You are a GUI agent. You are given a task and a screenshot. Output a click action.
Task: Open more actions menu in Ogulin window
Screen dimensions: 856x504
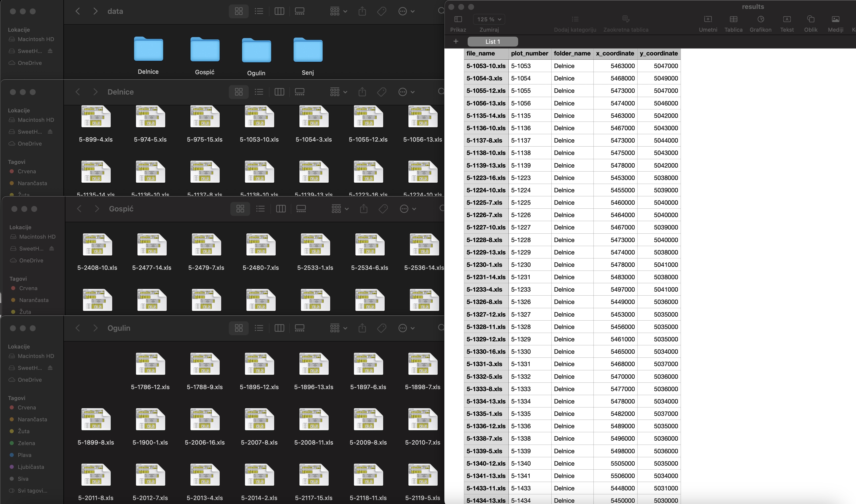[406, 328]
